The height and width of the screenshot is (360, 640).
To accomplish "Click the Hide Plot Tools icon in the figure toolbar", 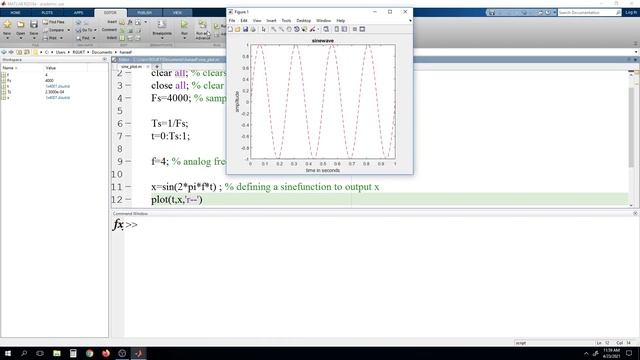I will tap(355, 29).
